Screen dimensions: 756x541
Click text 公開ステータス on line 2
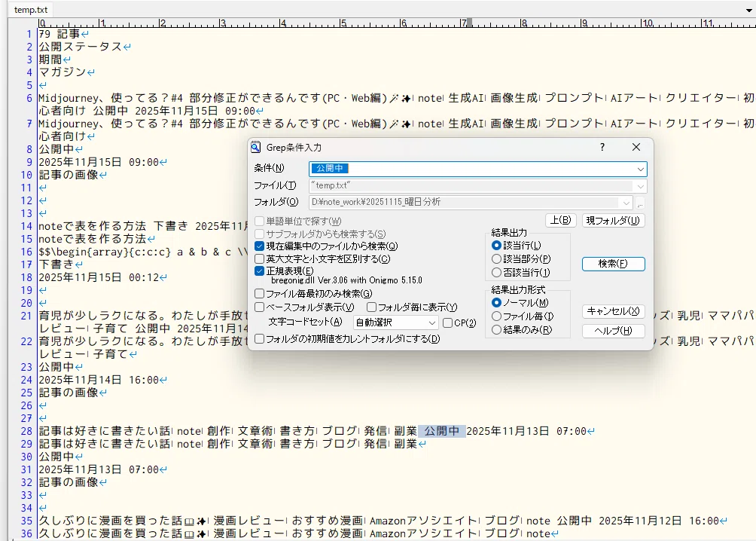coord(80,47)
